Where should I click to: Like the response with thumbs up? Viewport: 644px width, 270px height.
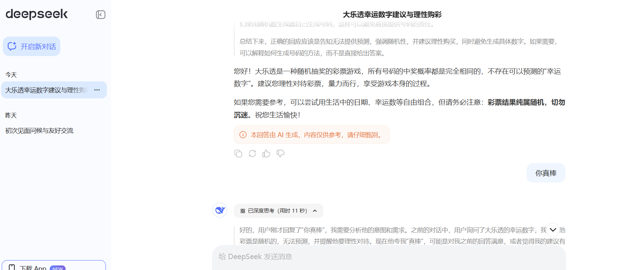point(266,153)
